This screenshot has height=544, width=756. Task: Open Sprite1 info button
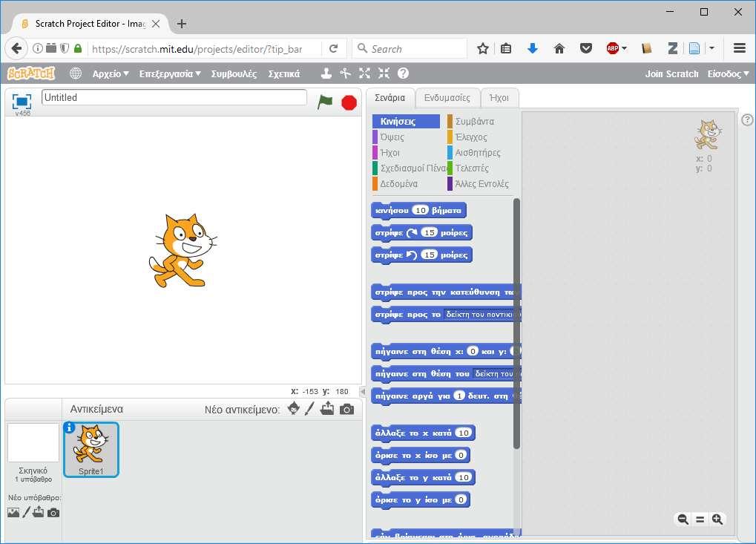coord(70,427)
